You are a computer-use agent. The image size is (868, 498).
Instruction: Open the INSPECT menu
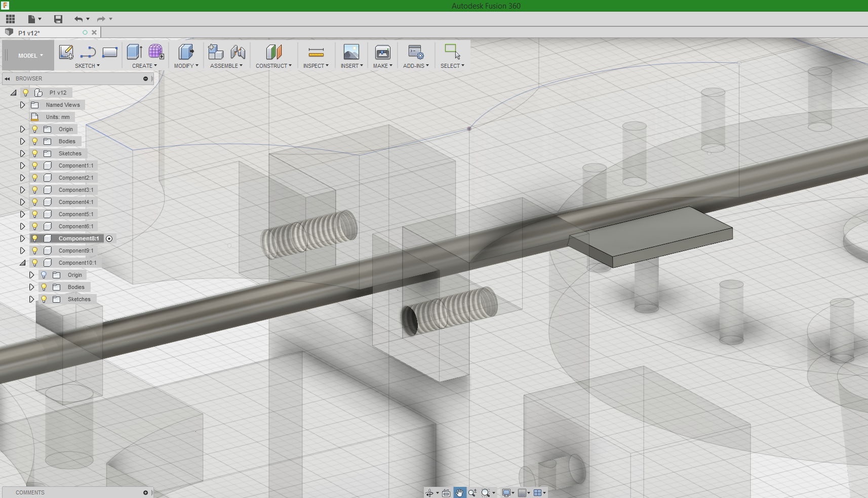(x=316, y=66)
